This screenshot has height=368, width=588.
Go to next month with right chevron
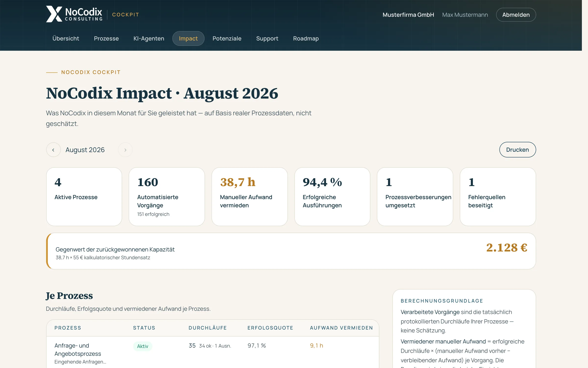pyautogui.click(x=125, y=150)
